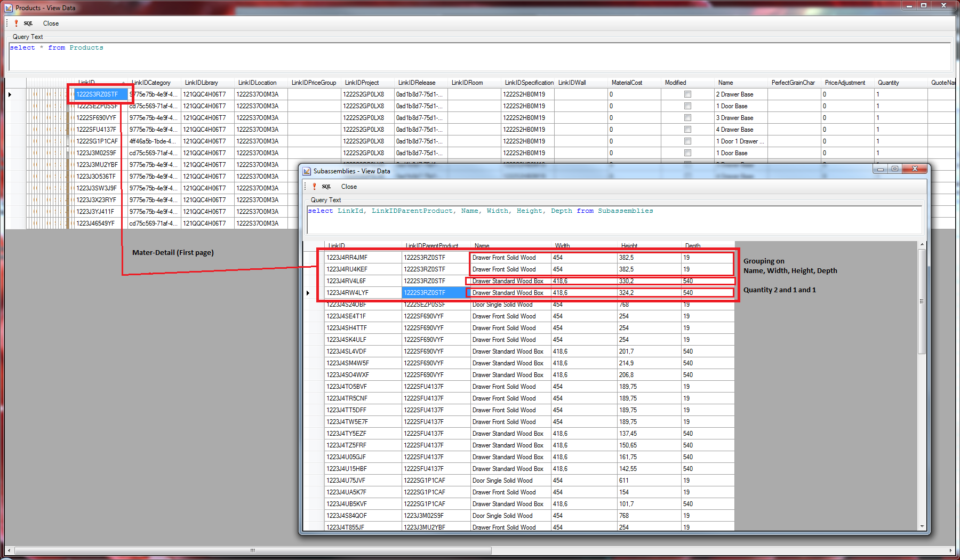Select the 1223J4RR4JMF cell in Subassemblies
960x560 pixels.
point(363,258)
